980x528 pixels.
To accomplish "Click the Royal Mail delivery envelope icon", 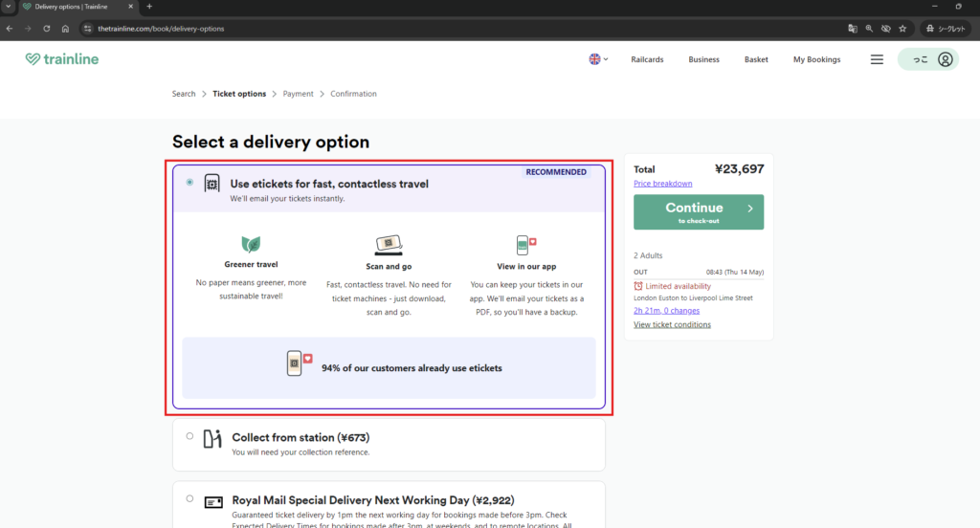I will [212, 500].
